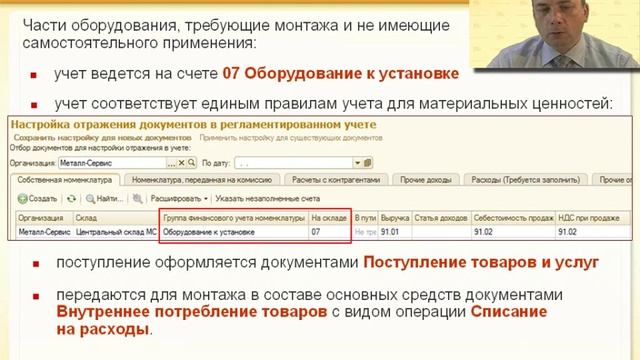Click the green refresh arrows icon
This screenshot has width=640, height=360.
pyautogui.click(x=71, y=199)
